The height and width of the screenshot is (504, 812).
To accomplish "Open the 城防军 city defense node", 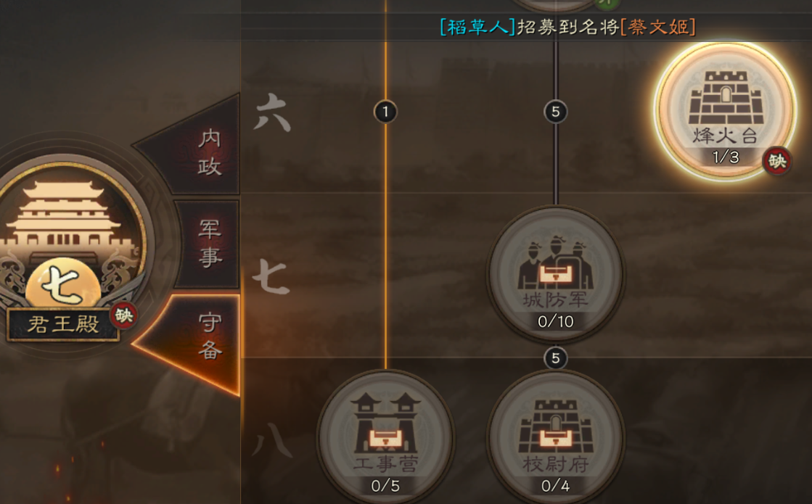I will point(556,273).
